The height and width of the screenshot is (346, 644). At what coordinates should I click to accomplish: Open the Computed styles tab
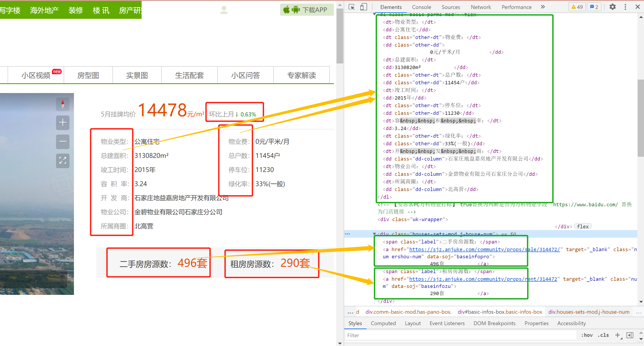point(383,323)
